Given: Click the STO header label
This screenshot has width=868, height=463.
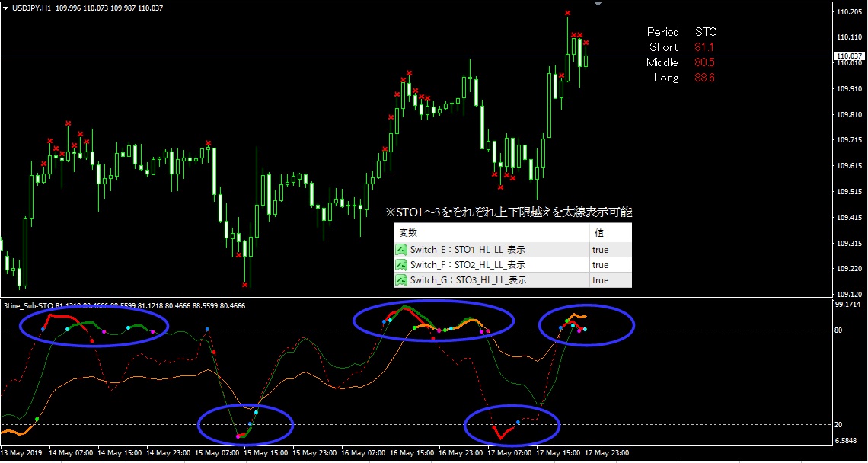Looking at the screenshot, I should click(706, 32).
